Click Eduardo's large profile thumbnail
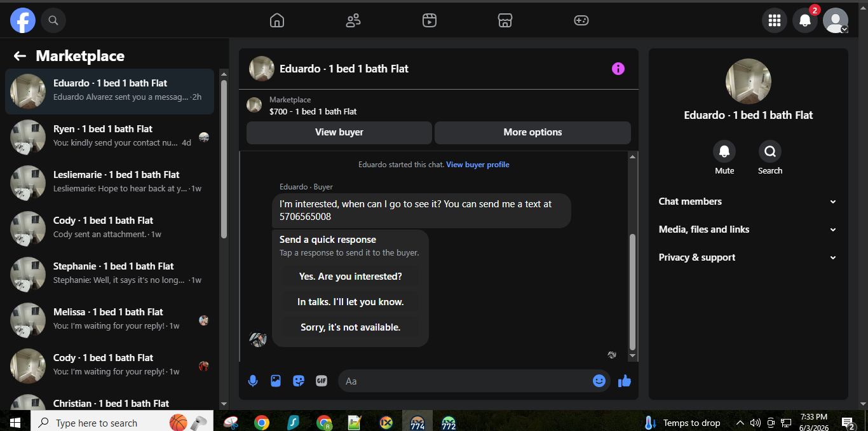Viewport: 868px width, 431px height. click(x=749, y=81)
